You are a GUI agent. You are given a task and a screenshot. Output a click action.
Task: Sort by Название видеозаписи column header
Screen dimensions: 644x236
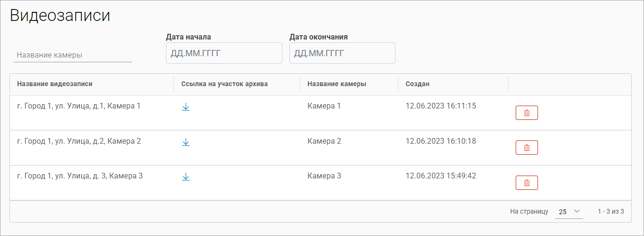point(55,84)
